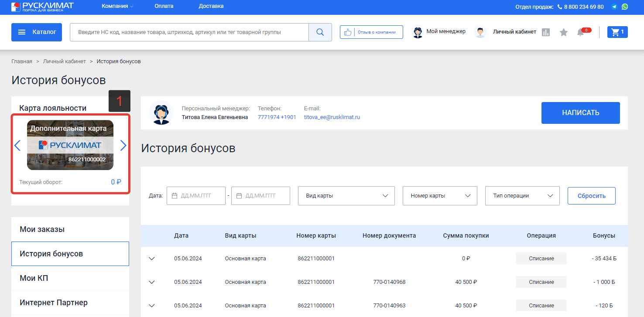The width and height of the screenshot is (644, 317).
Task: Click the Дата column header
Action: tap(181, 235)
